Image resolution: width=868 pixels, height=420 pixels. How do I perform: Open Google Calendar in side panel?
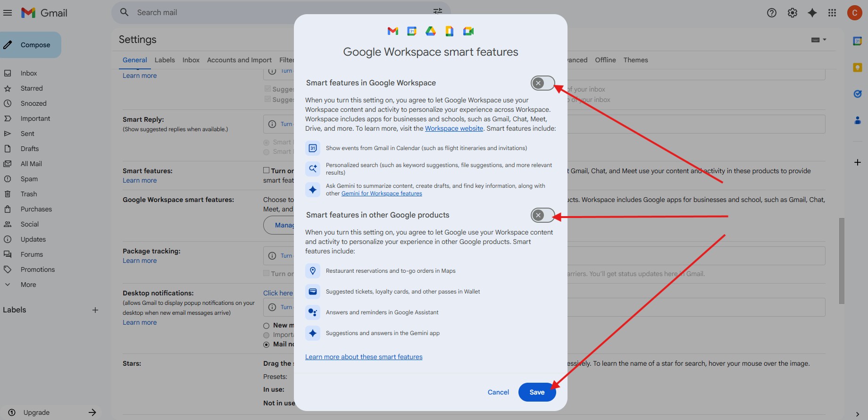click(858, 42)
